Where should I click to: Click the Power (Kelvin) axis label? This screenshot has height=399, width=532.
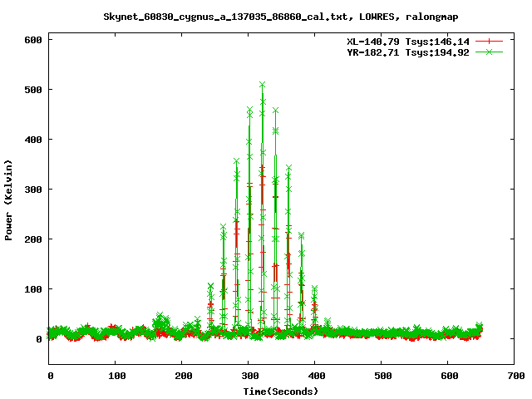coord(8,200)
